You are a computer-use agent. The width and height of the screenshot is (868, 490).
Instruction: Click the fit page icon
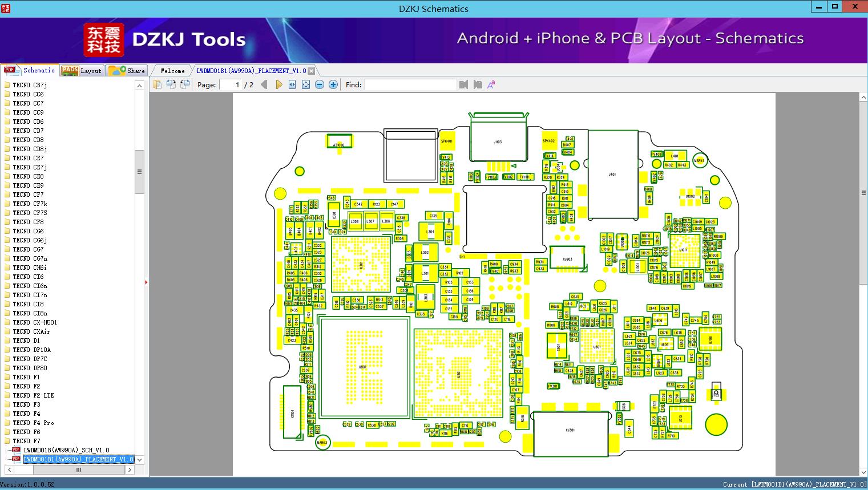306,84
